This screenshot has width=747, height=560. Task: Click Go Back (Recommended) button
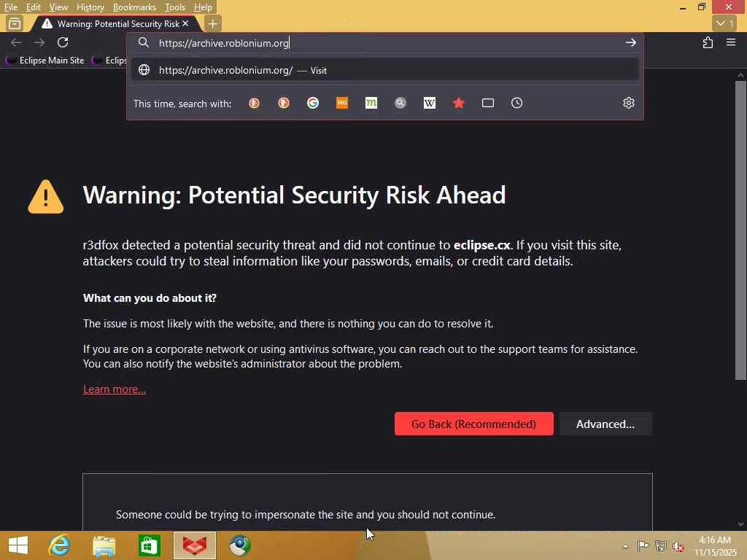point(474,424)
